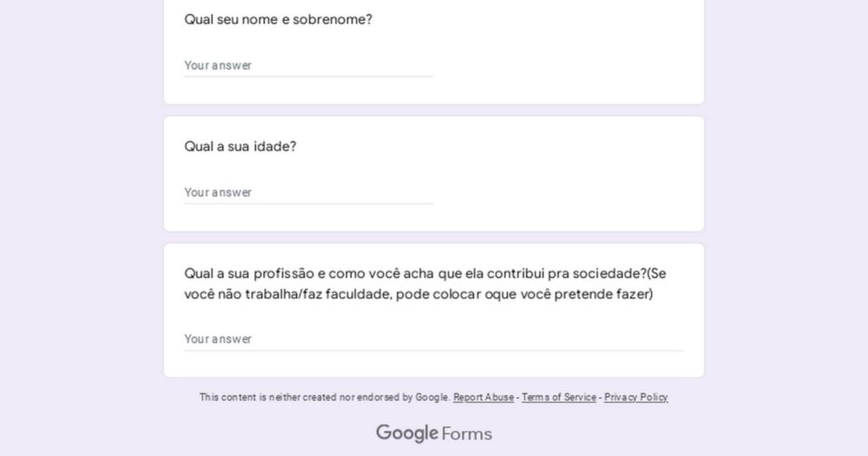Screen dimensions: 868x456
Task: Click the 'Qual a sua idade?' question title
Action: point(240,146)
